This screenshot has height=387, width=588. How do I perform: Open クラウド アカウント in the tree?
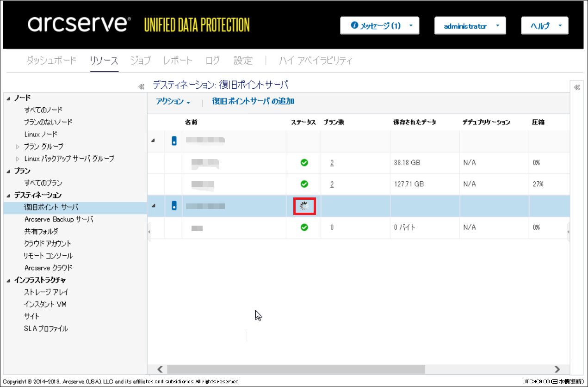pos(48,243)
